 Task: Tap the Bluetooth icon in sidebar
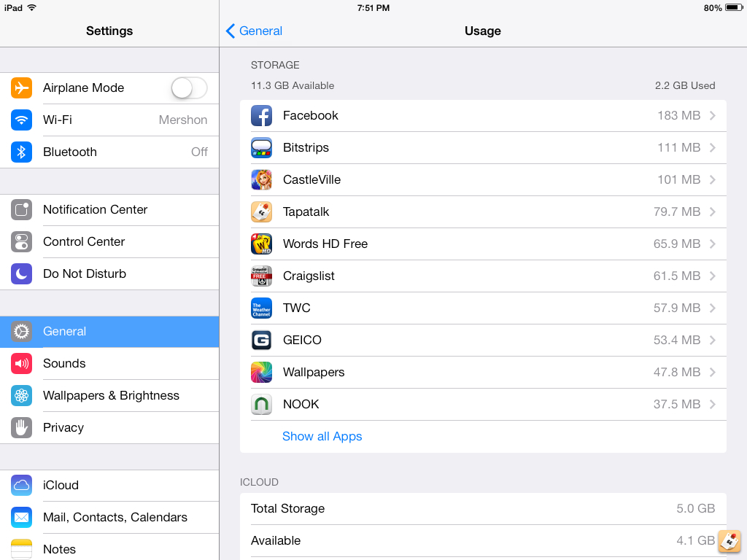coord(21,152)
